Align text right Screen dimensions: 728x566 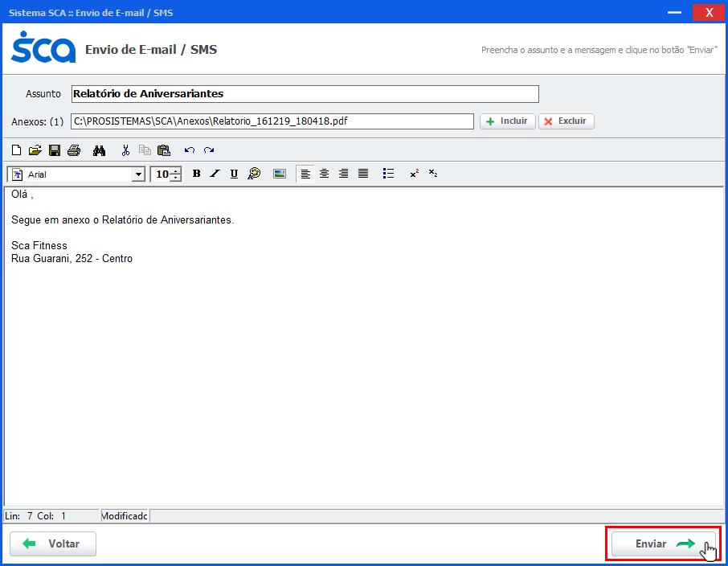(344, 174)
